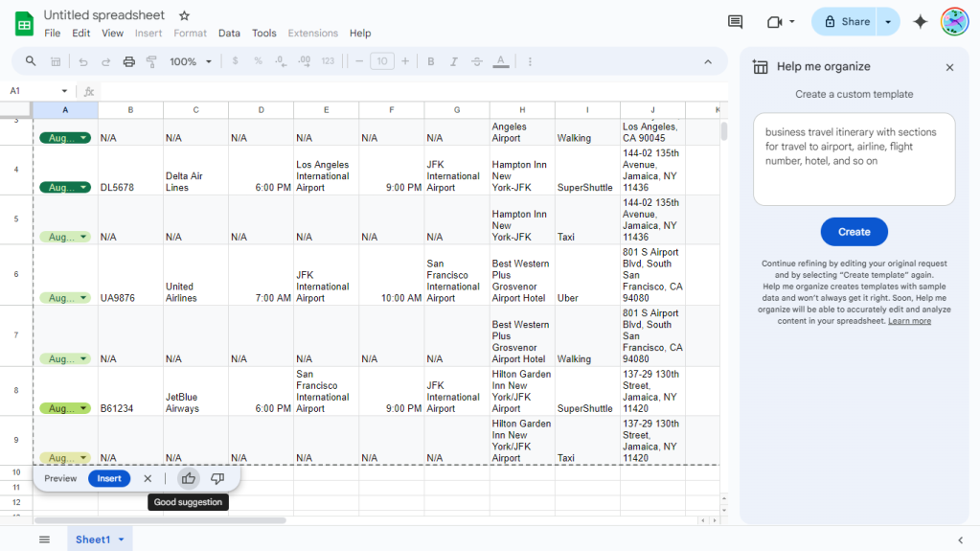Click the Share button
Image resolution: width=980 pixels, height=551 pixels.
(848, 22)
